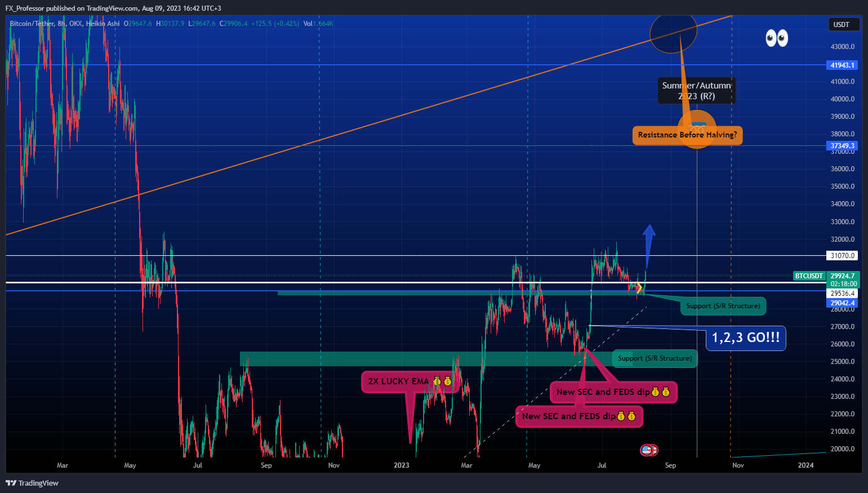Click the yellow chevron marker at current price
This screenshot has width=868, height=493.
pos(639,288)
